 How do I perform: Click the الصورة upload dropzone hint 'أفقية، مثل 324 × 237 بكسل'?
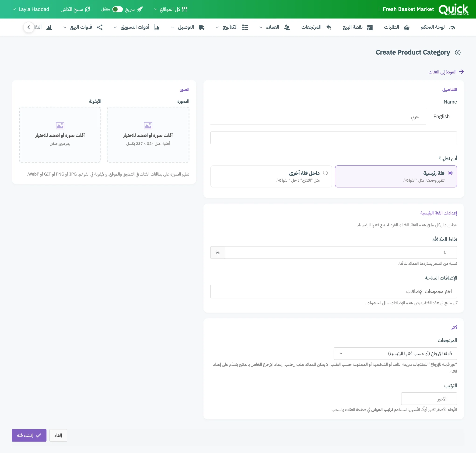pos(148,143)
